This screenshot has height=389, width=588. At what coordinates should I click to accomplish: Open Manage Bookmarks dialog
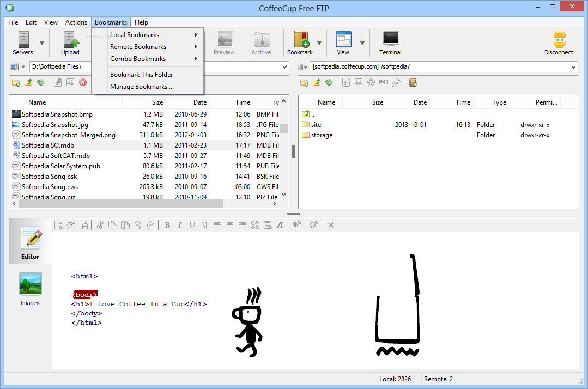pos(147,87)
